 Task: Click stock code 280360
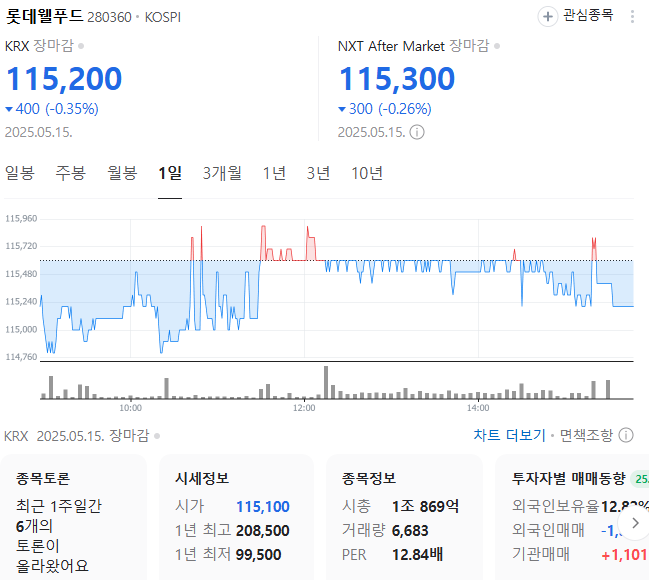(109, 17)
